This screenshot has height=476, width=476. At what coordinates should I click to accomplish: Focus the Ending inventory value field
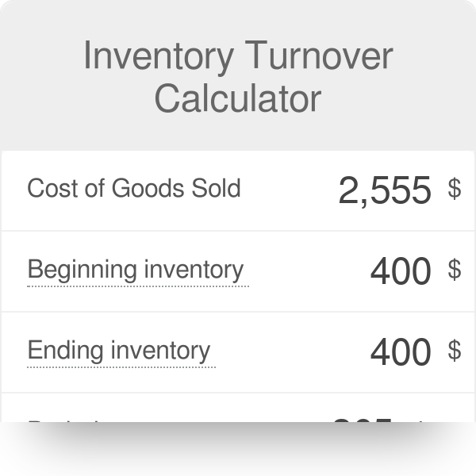pos(401,351)
